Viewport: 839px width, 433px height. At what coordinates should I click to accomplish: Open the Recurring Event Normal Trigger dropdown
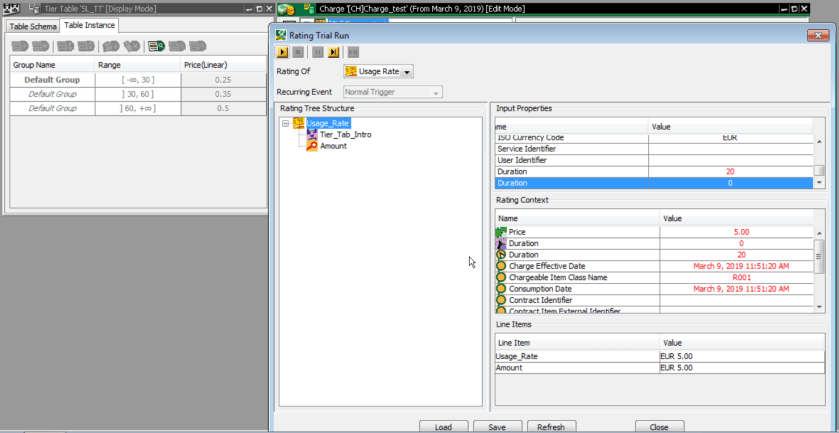coord(435,93)
